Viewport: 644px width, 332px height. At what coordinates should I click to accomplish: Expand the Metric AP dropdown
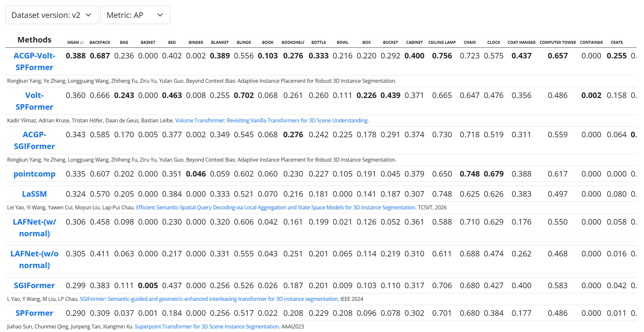135,15
